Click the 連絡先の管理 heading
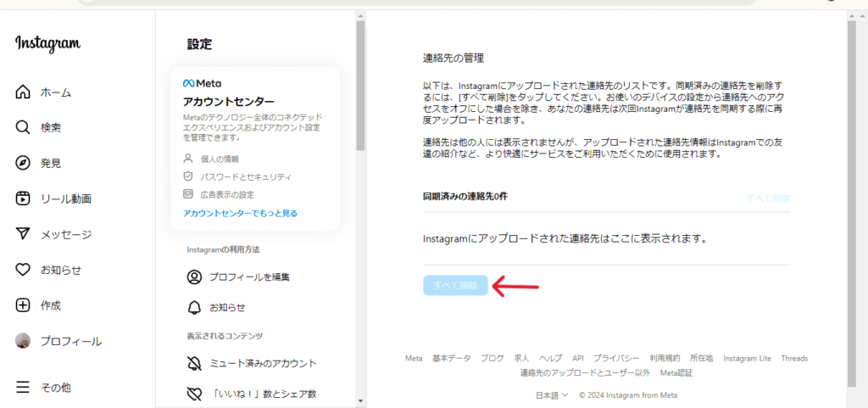The image size is (868, 408). tap(453, 58)
